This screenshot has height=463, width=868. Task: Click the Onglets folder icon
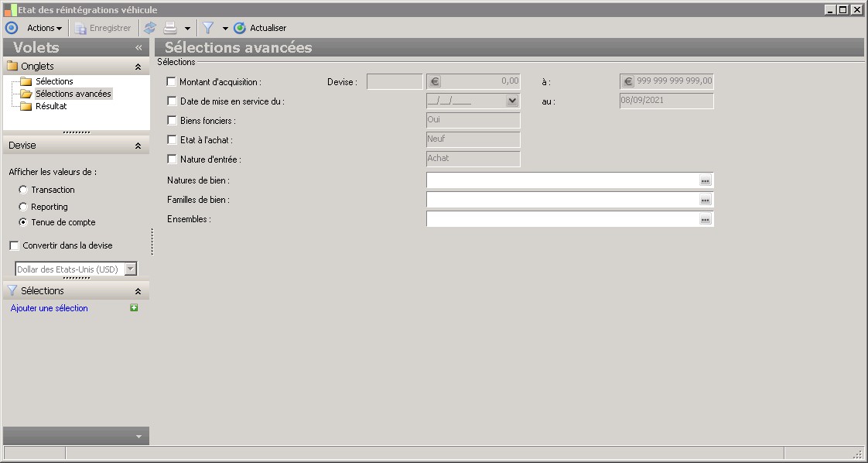[x=12, y=66]
